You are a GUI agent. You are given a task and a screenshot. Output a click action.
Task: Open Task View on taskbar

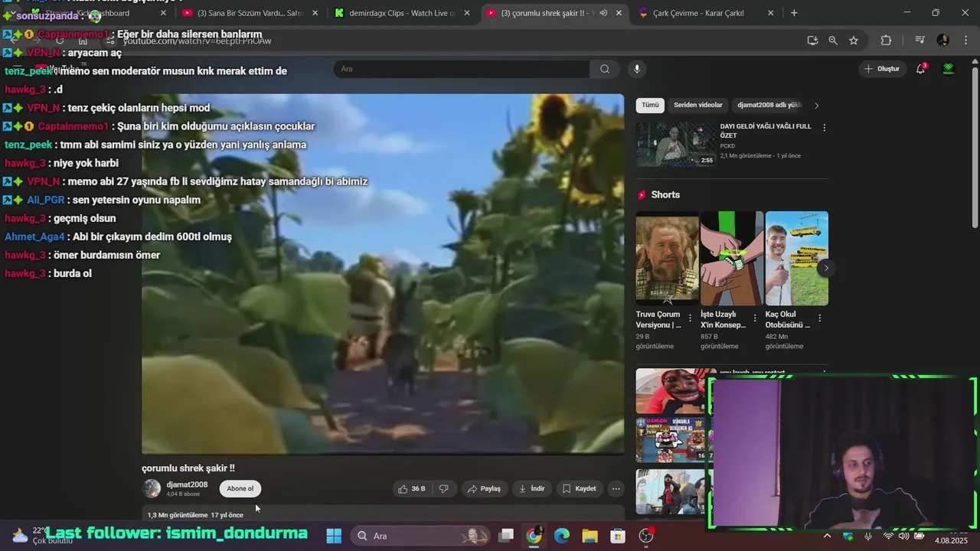click(506, 536)
